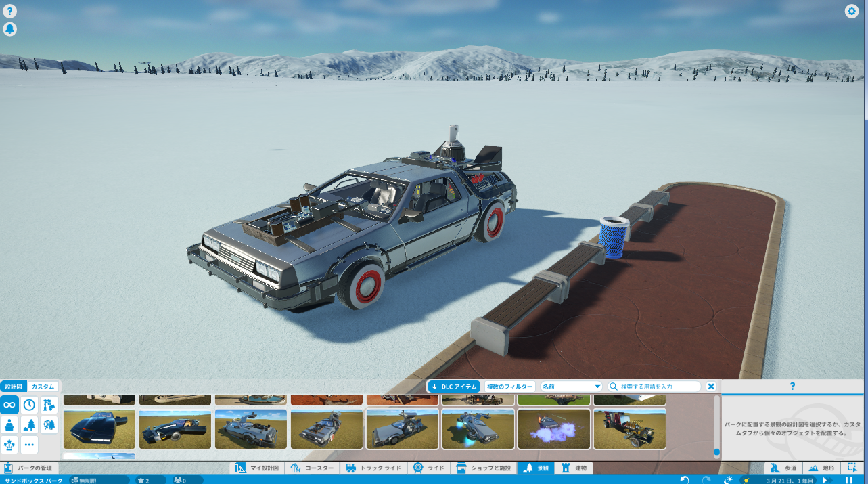Click the undo arrow in status bar
Screen dimensions: 868x484
point(685,480)
